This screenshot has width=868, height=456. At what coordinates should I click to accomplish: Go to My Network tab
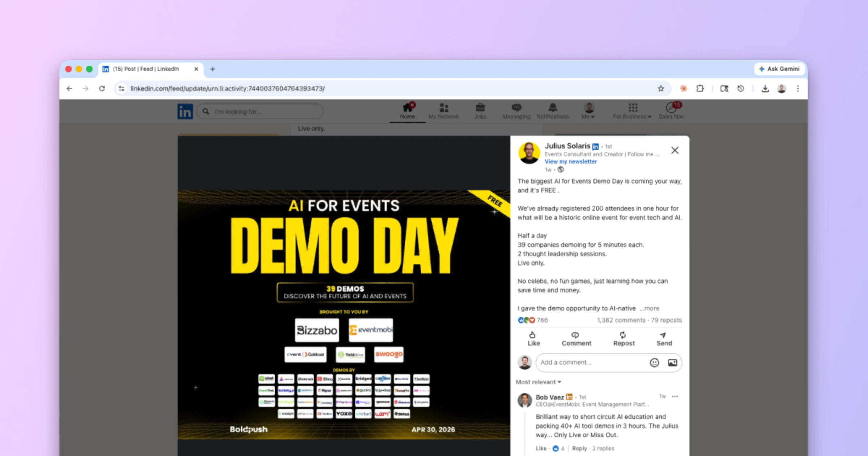(x=443, y=111)
